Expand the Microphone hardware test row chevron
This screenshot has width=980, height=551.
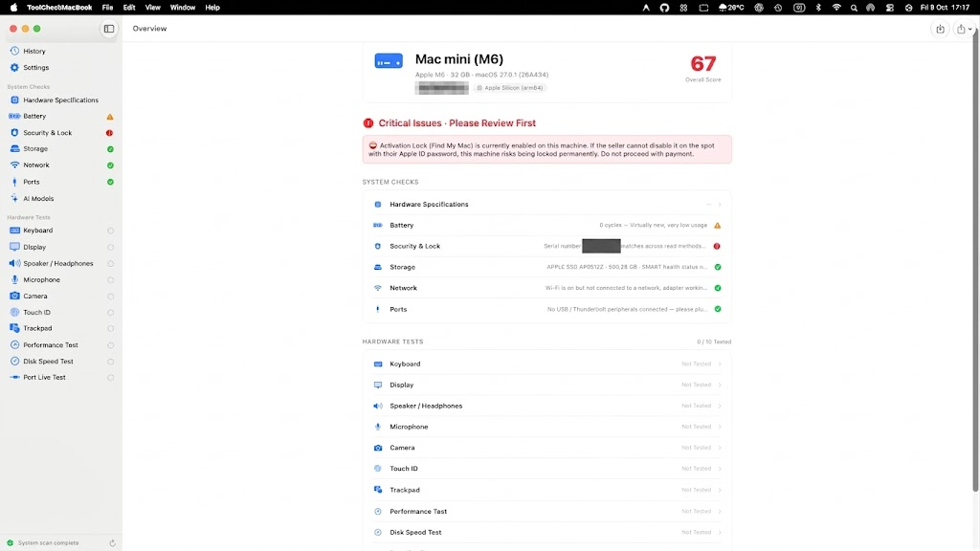point(720,427)
